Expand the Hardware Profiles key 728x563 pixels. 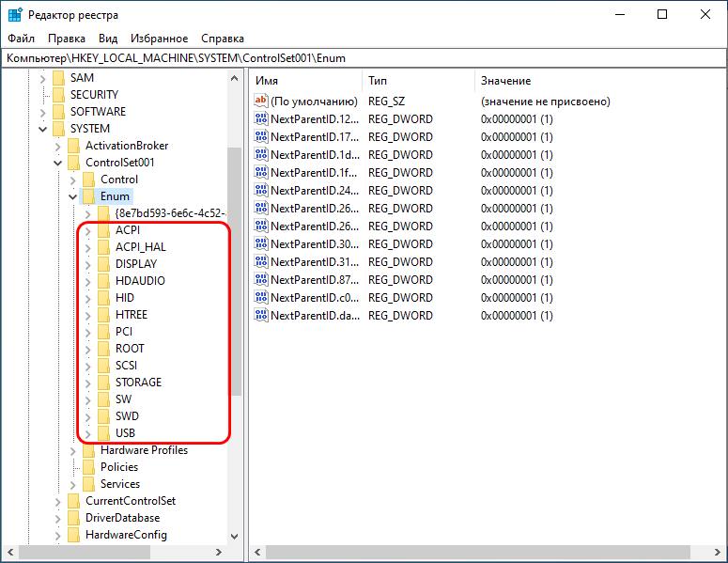[x=73, y=451]
